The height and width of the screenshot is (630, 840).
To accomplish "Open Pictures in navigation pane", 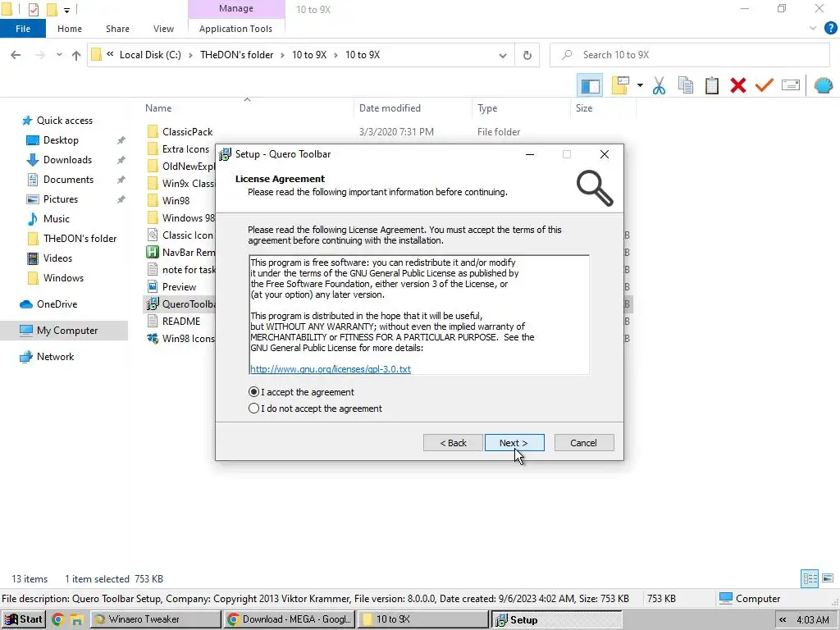I will tap(61, 199).
